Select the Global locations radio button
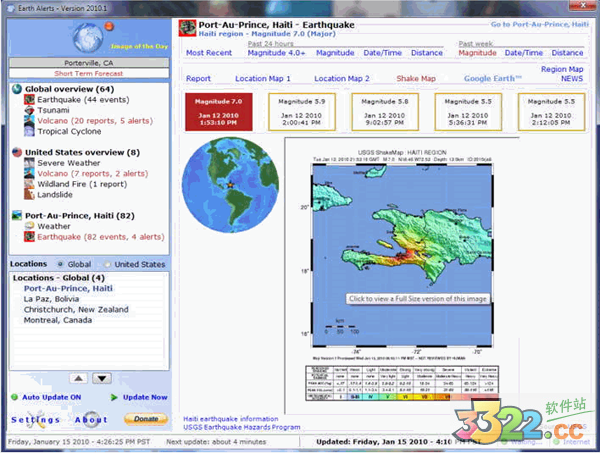 [60, 264]
